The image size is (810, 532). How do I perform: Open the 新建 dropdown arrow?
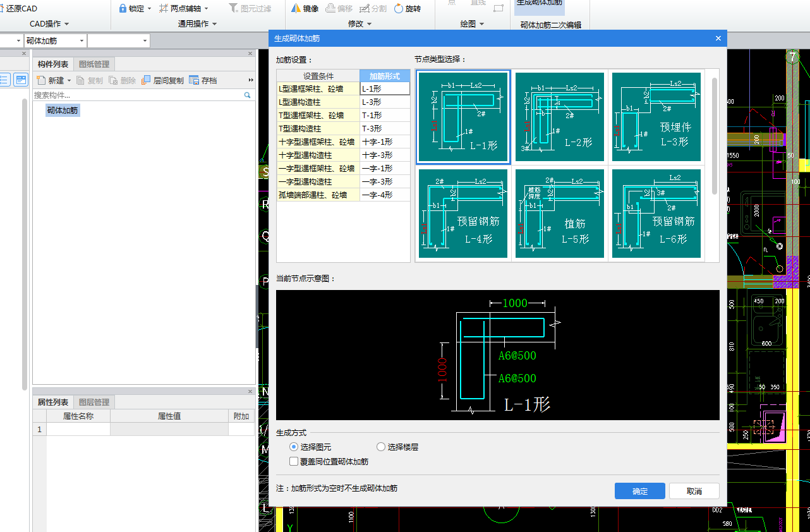(x=69, y=80)
